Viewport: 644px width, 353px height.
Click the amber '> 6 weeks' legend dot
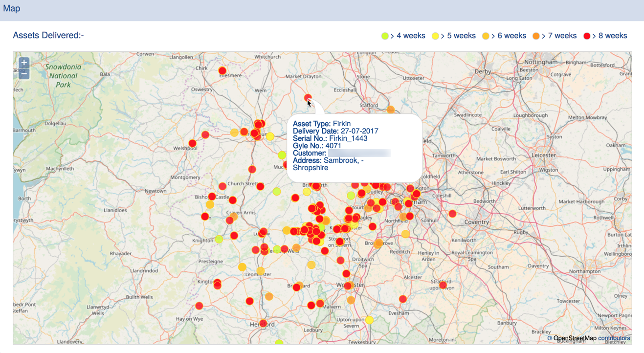[x=486, y=36]
